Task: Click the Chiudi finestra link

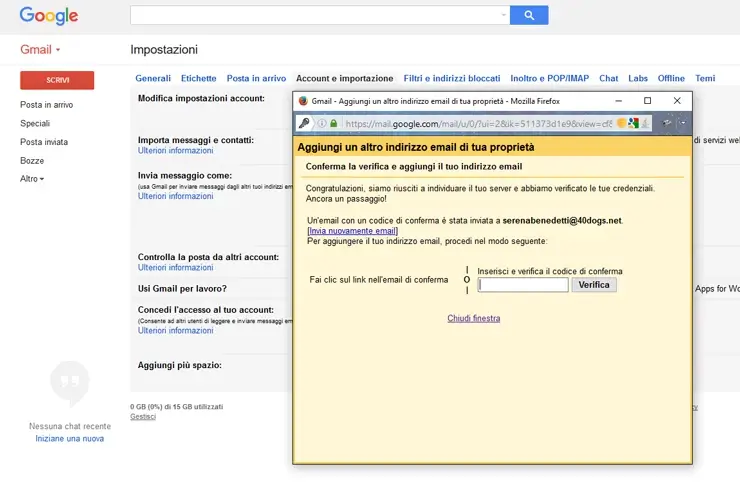Action: coord(473,319)
